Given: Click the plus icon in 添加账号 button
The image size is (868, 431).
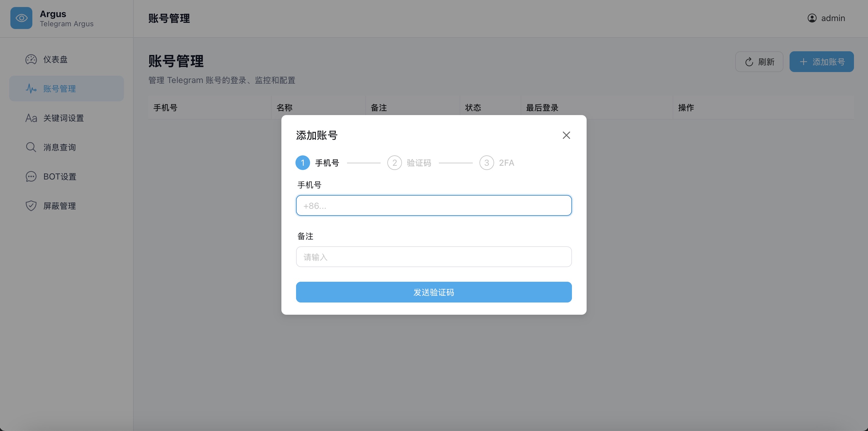Looking at the screenshot, I should pos(803,62).
